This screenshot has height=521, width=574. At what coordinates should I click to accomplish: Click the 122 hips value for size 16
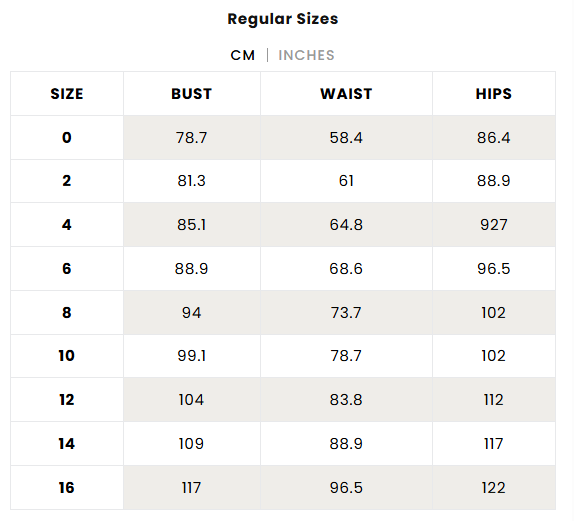click(x=494, y=487)
